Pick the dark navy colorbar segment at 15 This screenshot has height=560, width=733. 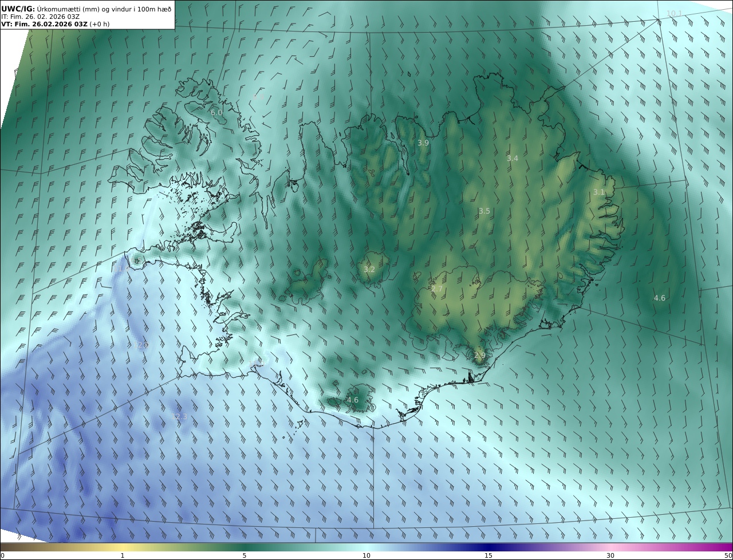(x=488, y=547)
